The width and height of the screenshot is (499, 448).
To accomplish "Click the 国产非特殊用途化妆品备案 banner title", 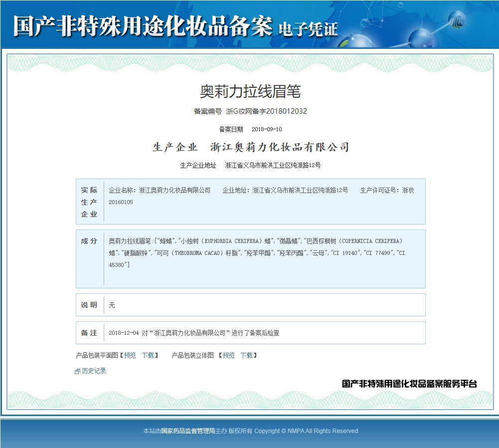I will click(x=143, y=26).
